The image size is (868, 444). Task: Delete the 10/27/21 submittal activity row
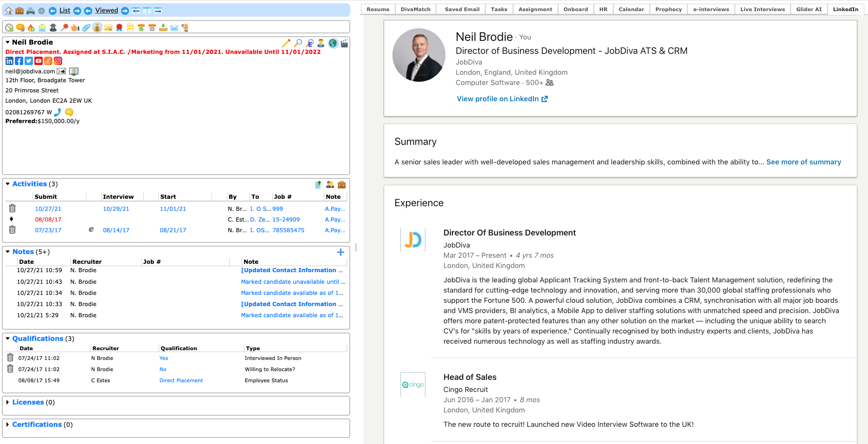(x=12, y=209)
